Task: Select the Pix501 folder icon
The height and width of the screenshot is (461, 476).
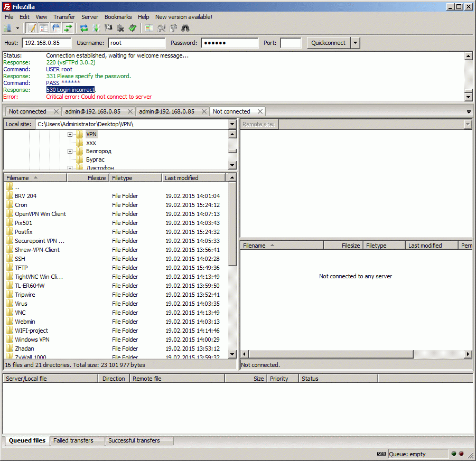Action: (x=10, y=223)
